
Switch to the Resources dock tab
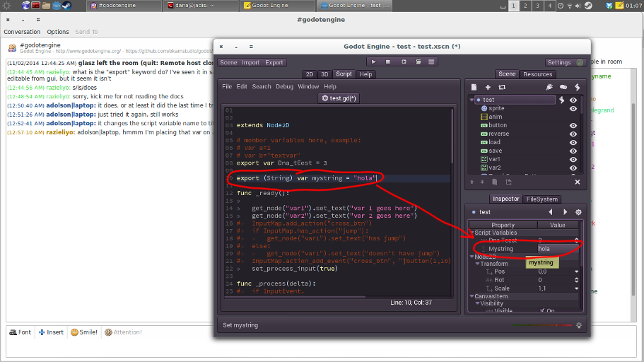pyautogui.click(x=538, y=74)
